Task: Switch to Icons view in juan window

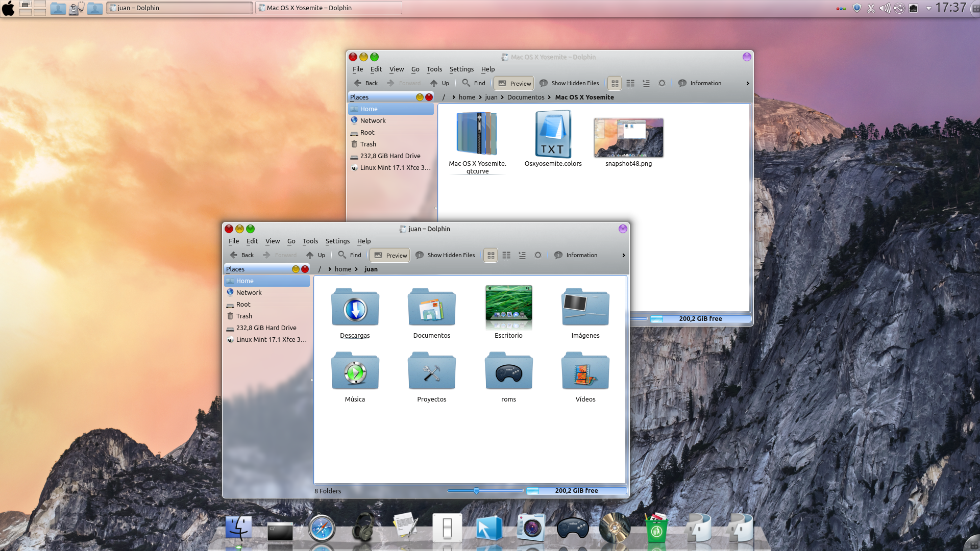Action: click(x=491, y=255)
